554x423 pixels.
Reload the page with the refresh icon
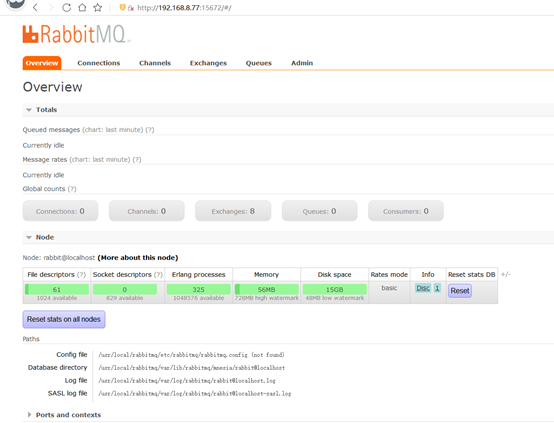[x=66, y=7]
